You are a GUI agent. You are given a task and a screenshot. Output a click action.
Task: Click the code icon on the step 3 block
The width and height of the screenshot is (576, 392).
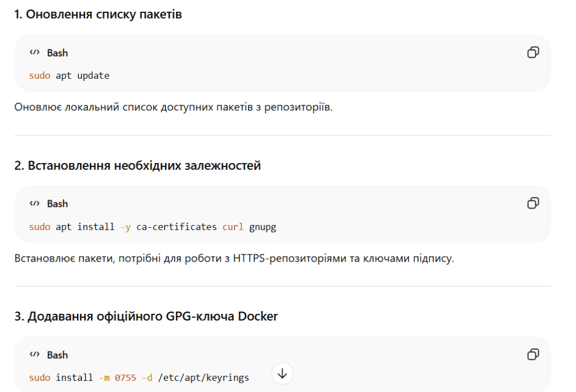[x=34, y=355]
